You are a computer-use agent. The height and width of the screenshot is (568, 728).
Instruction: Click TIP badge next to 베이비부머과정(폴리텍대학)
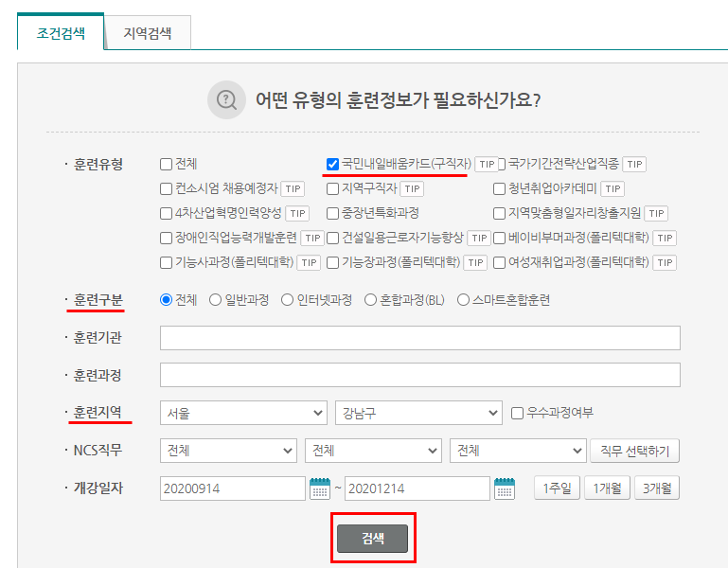[665, 238]
